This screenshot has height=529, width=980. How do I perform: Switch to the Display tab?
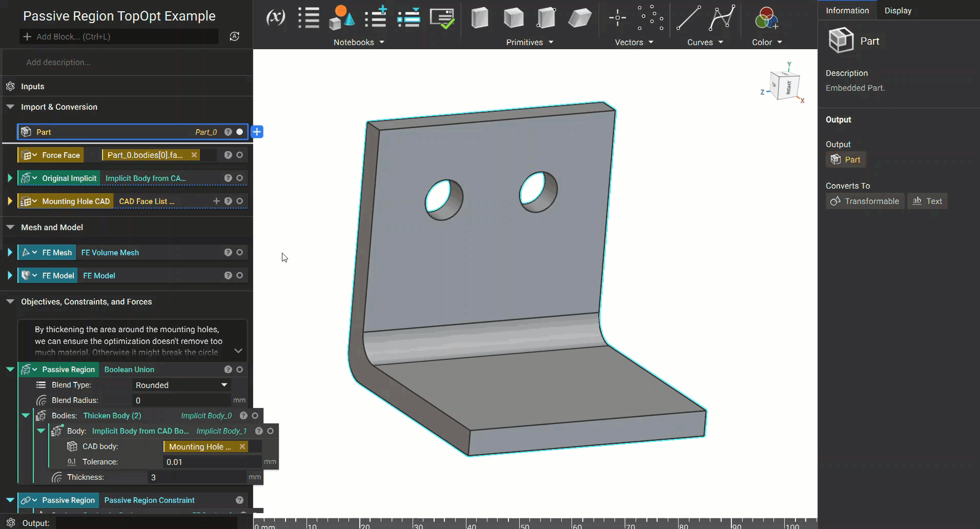coord(897,11)
